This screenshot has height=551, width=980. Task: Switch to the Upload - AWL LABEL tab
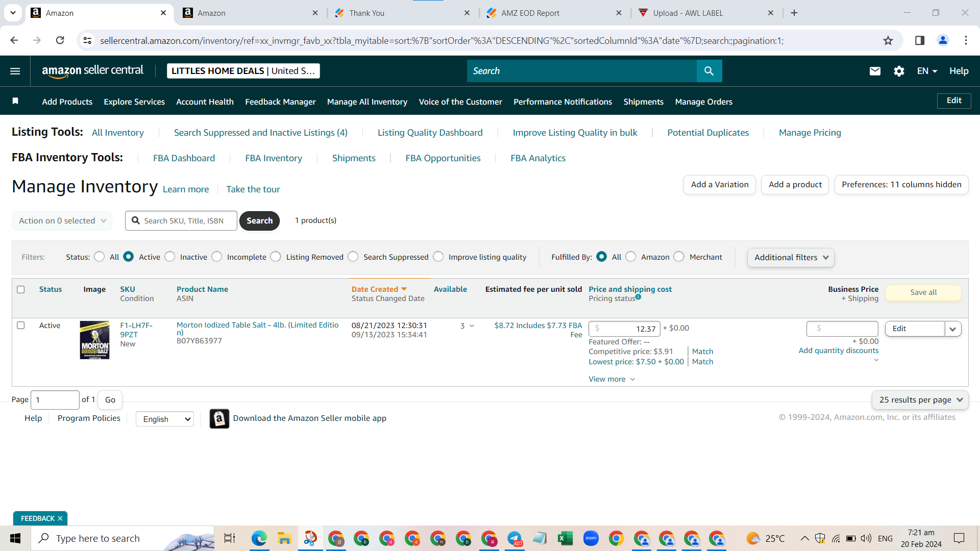pyautogui.click(x=706, y=13)
